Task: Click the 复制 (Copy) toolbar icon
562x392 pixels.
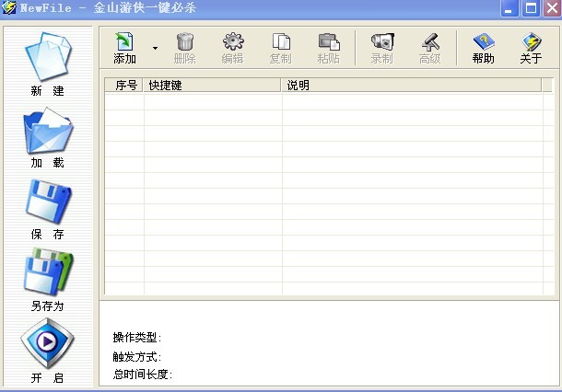Action: point(281,42)
